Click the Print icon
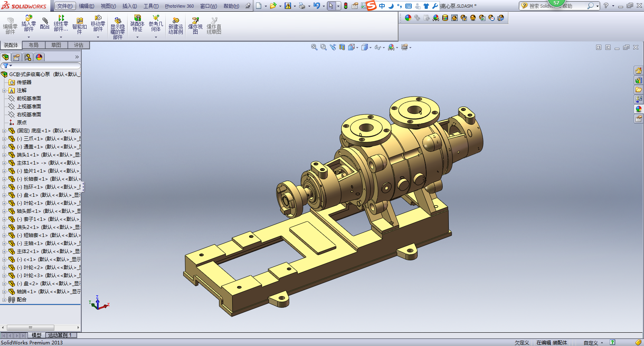 coord(302,6)
